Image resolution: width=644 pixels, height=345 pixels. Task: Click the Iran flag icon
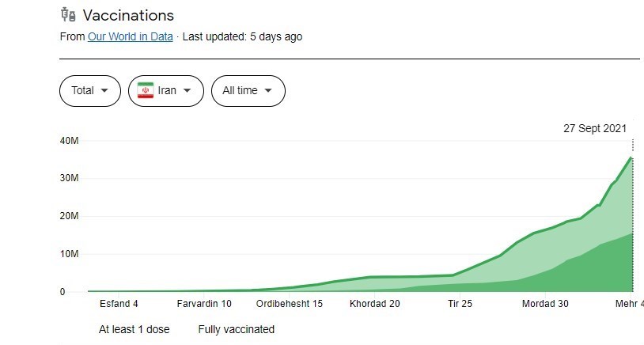pos(145,90)
